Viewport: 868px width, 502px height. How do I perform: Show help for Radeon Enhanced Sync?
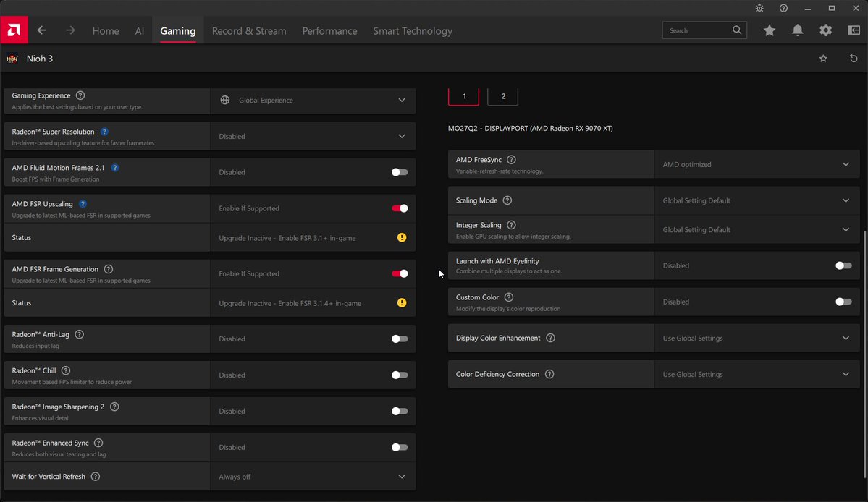coord(98,443)
